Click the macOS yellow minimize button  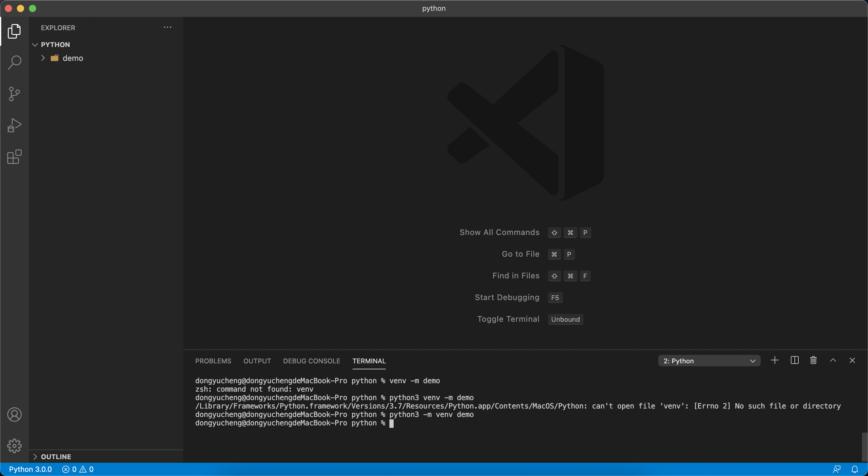[20, 8]
